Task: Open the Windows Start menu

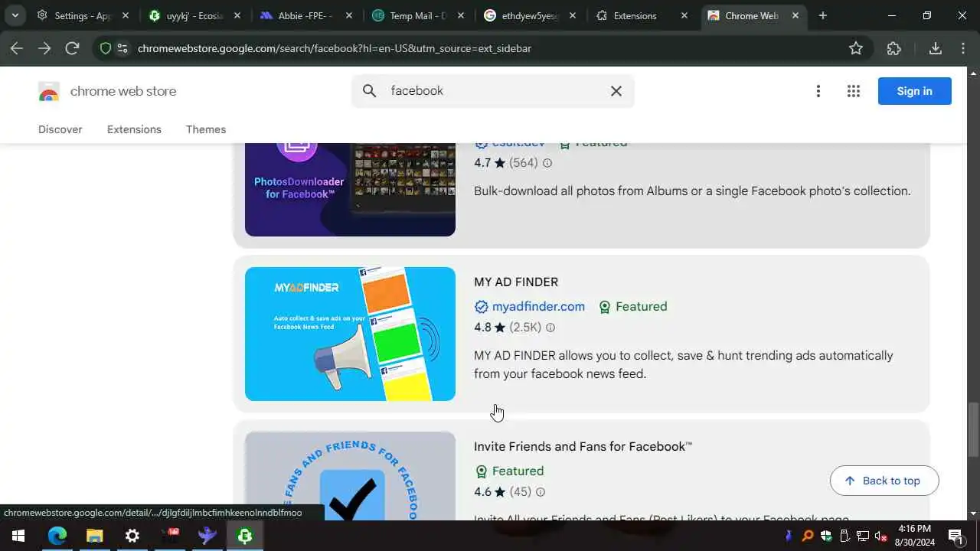Action: (17, 536)
